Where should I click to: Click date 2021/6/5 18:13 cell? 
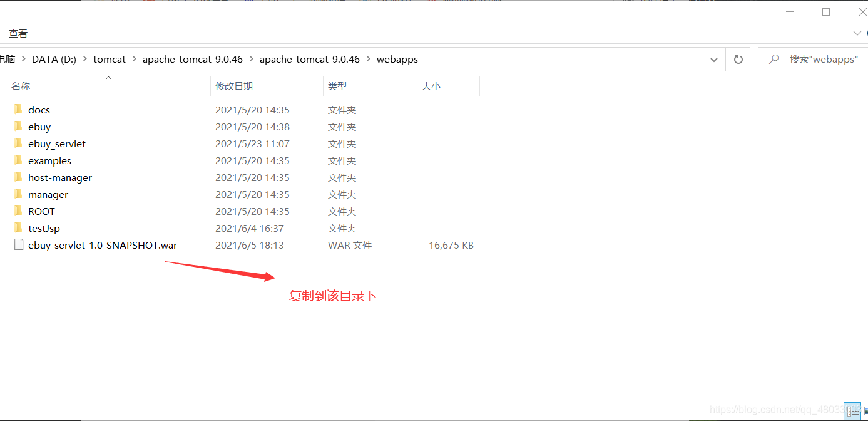[x=250, y=245]
